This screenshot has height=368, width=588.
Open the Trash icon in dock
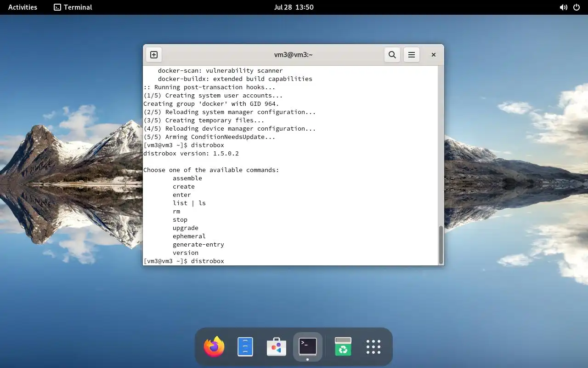point(343,347)
